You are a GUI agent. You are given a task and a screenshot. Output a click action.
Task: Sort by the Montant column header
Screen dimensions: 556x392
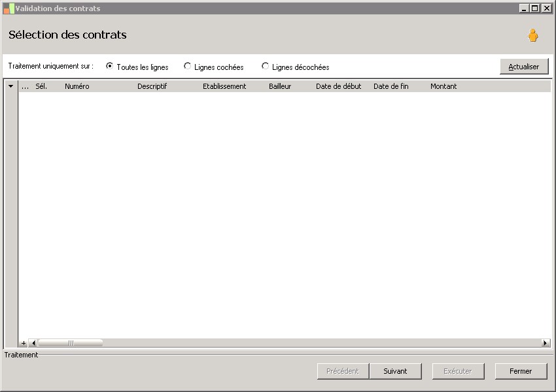[443, 86]
